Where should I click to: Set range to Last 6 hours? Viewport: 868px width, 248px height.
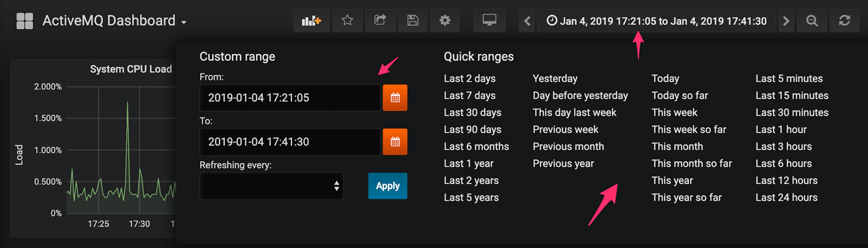coord(783,164)
